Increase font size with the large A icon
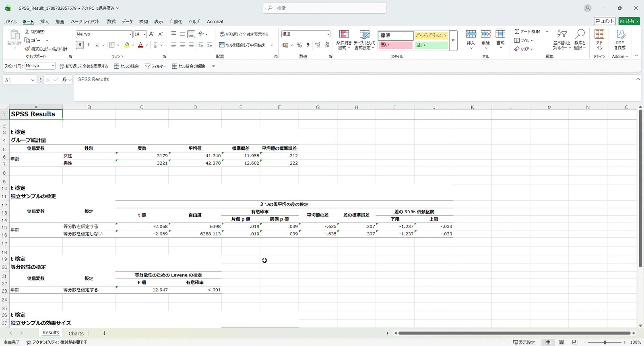This screenshot has width=644, height=346. point(151,34)
